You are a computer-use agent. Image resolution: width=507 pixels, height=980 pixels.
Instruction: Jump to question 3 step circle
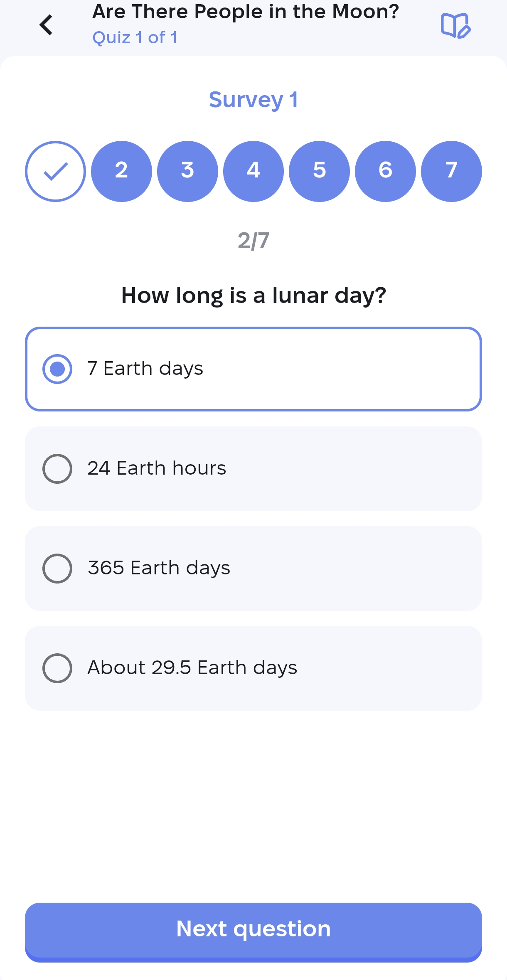187,171
